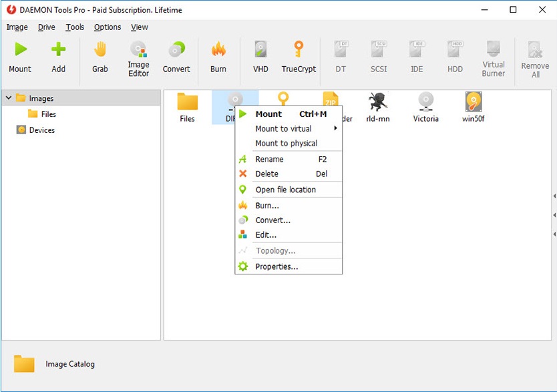
Task: Open the Mount to virtual submenu
Action: [x=283, y=128]
